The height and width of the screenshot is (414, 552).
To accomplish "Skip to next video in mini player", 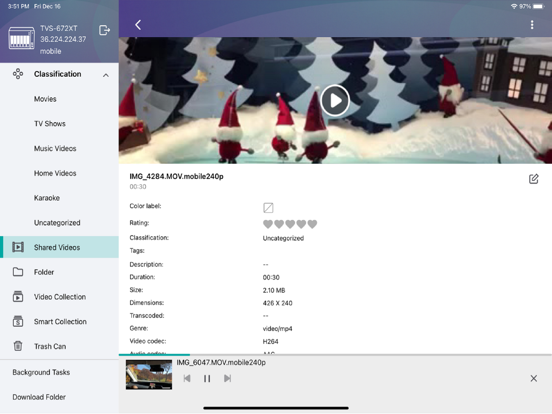I will coord(227,378).
